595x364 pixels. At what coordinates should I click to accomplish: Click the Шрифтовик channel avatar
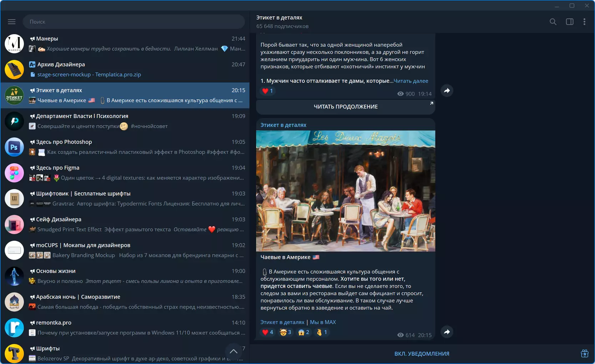point(14,198)
